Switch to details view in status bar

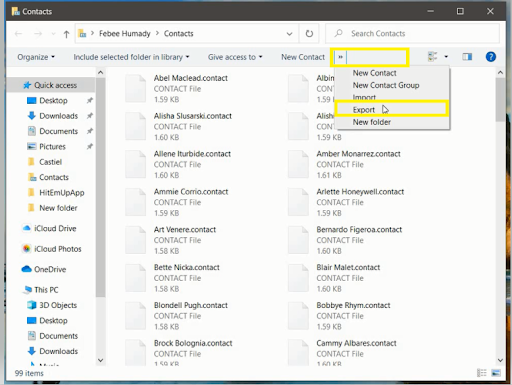coord(482,373)
